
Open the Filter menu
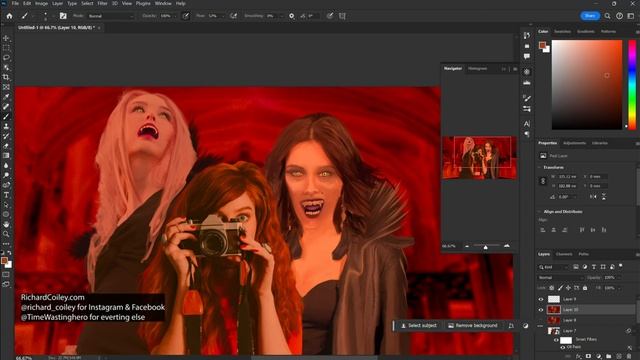(x=102, y=3)
